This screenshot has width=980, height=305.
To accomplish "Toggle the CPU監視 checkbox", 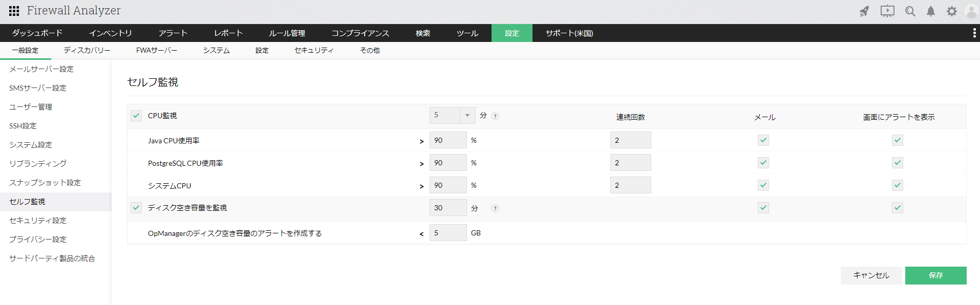I will click(136, 116).
